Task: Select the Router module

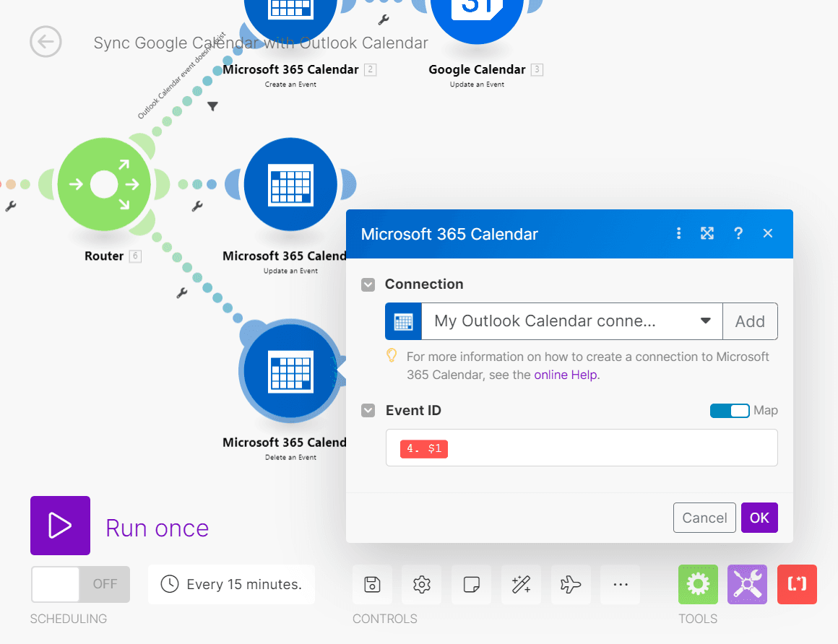Action: [104, 184]
